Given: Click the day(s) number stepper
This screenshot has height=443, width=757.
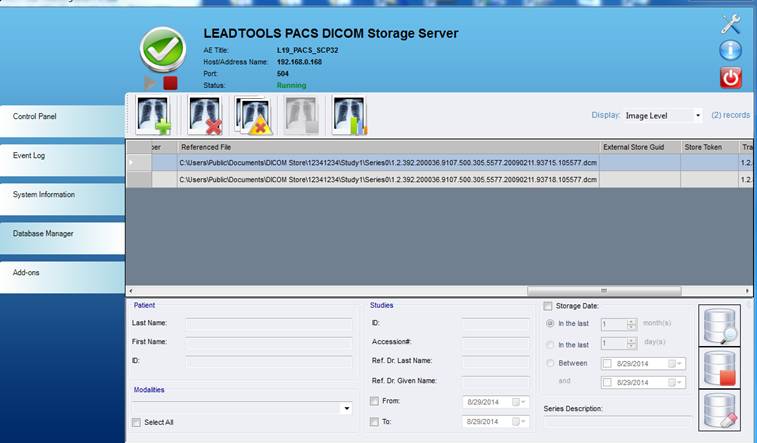Looking at the screenshot, I should [631, 343].
